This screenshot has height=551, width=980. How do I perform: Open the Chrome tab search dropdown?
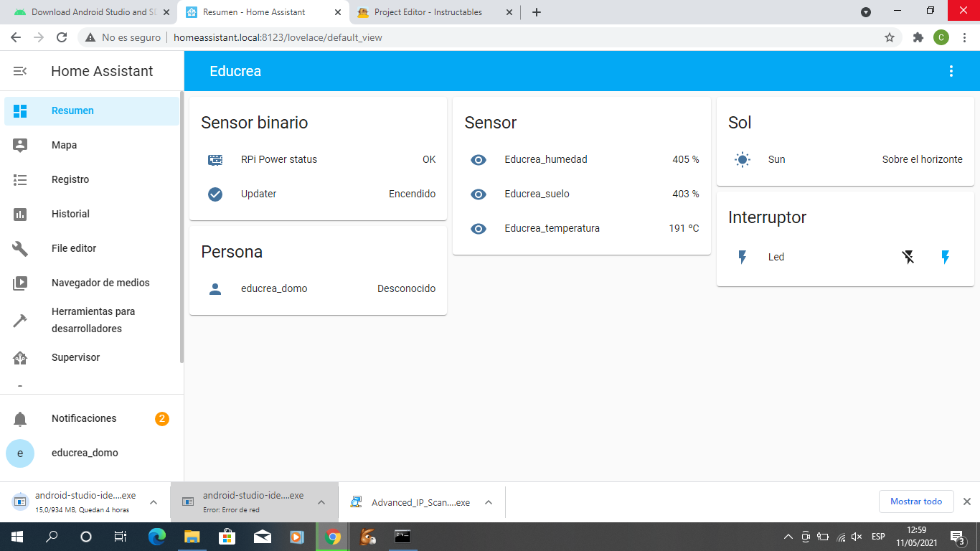point(866,12)
